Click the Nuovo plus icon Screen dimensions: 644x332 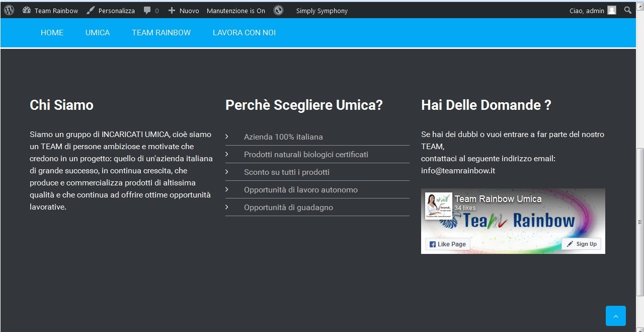click(x=172, y=10)
